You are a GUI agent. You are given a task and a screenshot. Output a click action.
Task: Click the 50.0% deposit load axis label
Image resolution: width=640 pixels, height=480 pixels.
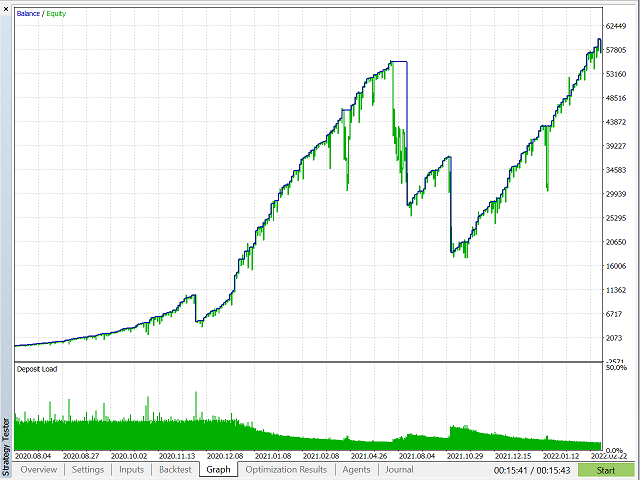pyautogui.click(x=617, y=368)
